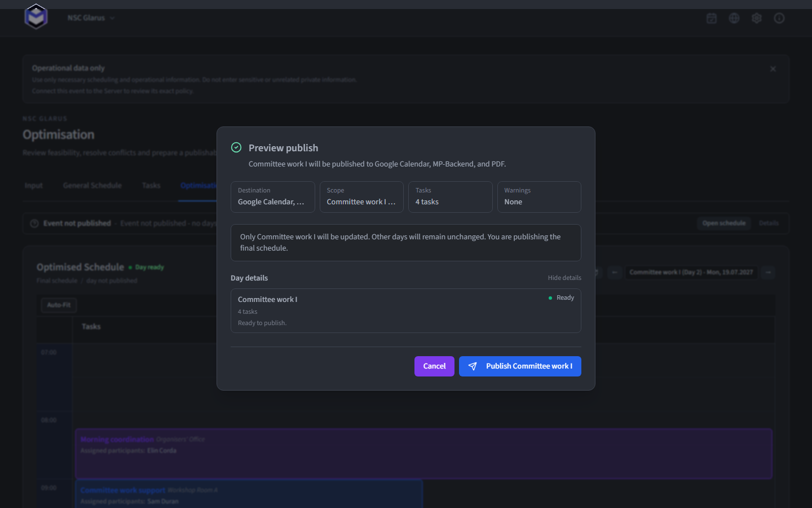Publish Committee work I
This screenshot has height=508, width=812.
[520, 366]
